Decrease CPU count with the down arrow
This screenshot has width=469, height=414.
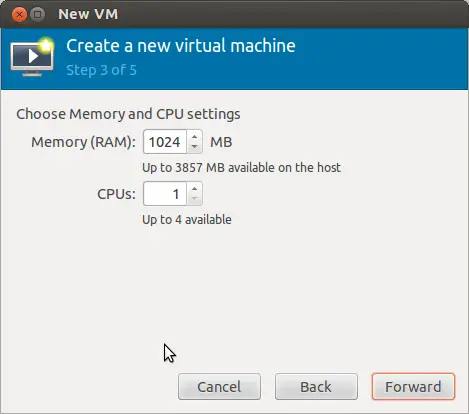[194, 199]
